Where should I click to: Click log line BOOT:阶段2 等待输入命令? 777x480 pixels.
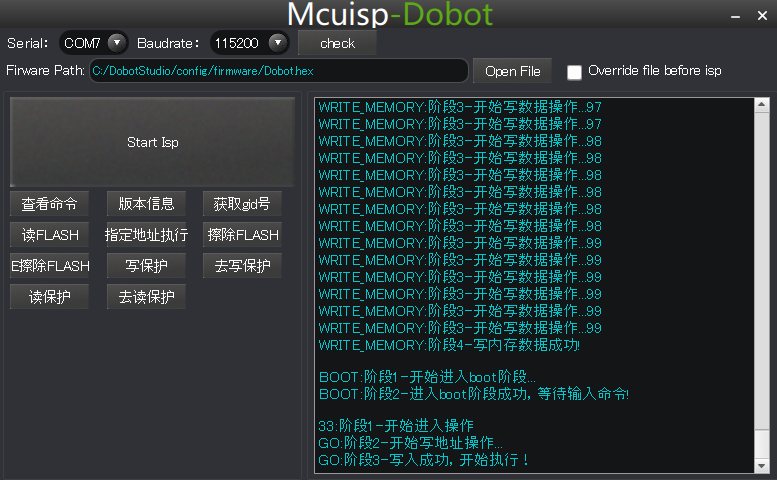coord(474,394)
